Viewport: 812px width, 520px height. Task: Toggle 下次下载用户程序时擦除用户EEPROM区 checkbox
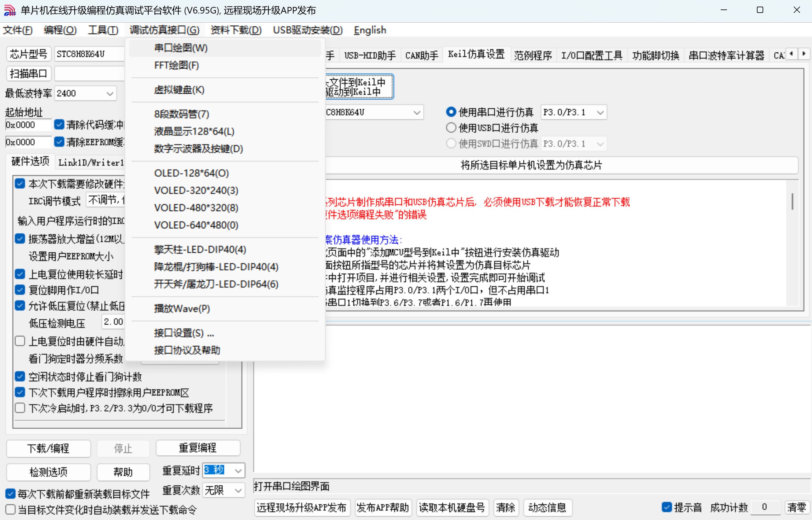[20, 392]
